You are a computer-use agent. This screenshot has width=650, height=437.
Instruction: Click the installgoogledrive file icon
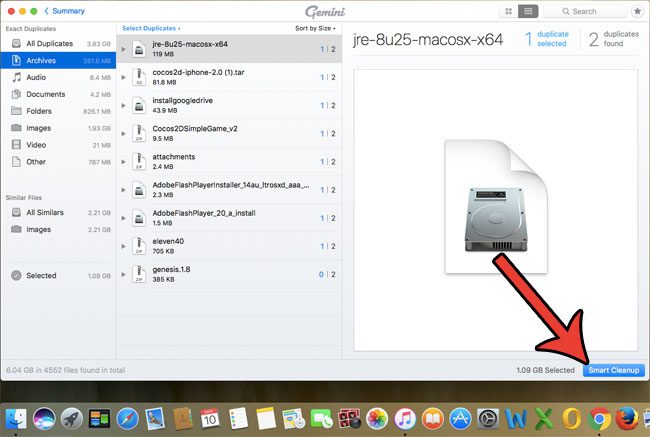139,106
